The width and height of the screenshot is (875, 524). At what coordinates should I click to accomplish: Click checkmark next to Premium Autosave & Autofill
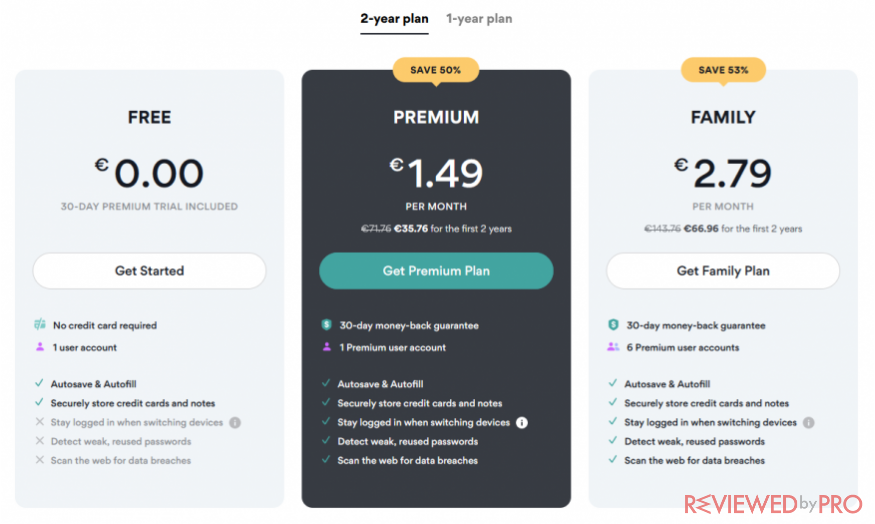tap(326, 383)
